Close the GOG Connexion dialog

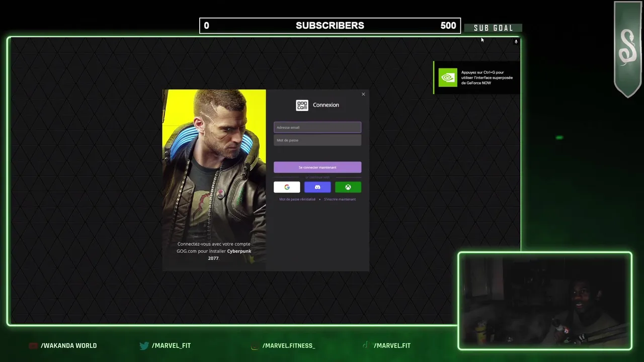pos(363,94)
